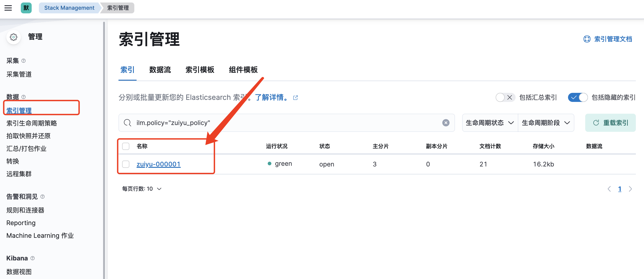Click the green 默 space avatar
This screenshot has width=644, height=279.
coord(26,8)
